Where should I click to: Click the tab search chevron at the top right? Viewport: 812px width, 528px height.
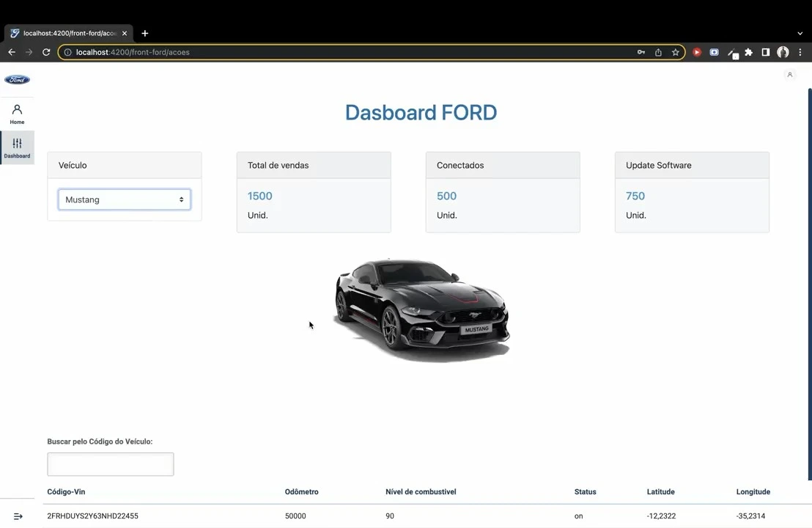click(800, 32)
